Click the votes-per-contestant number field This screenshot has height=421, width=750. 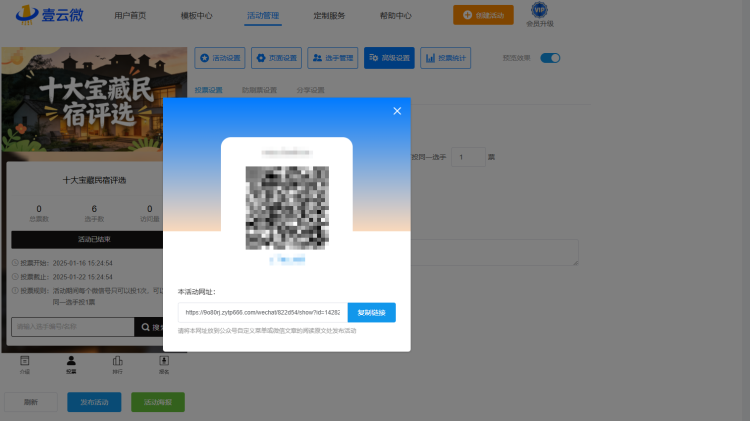tap(468, 157)
